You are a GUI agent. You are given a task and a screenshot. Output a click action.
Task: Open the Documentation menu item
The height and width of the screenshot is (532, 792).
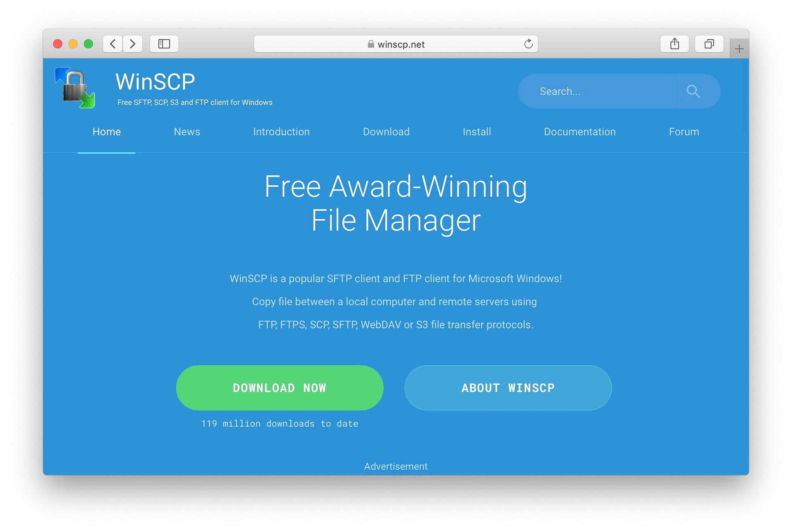pyautogui.click(x=580, y=132)
